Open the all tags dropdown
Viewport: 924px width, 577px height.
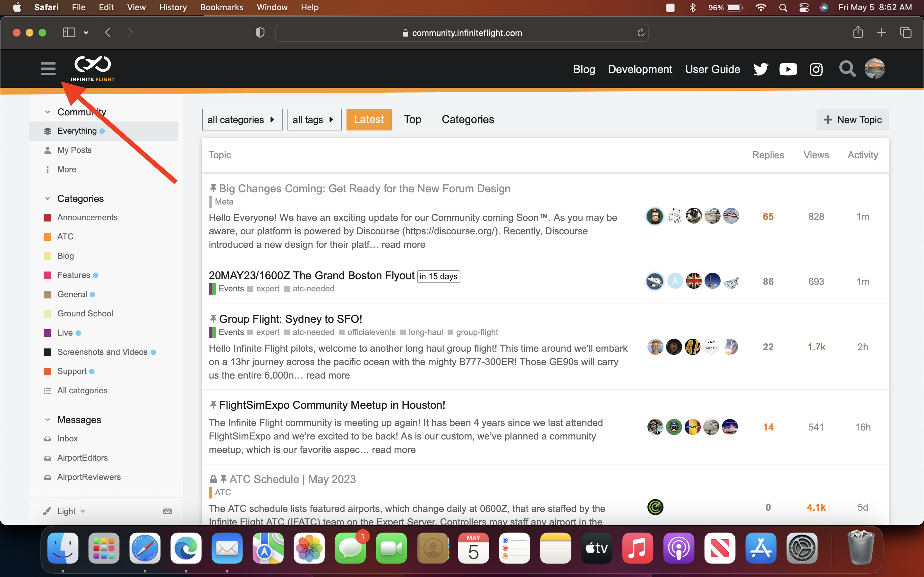314,120
